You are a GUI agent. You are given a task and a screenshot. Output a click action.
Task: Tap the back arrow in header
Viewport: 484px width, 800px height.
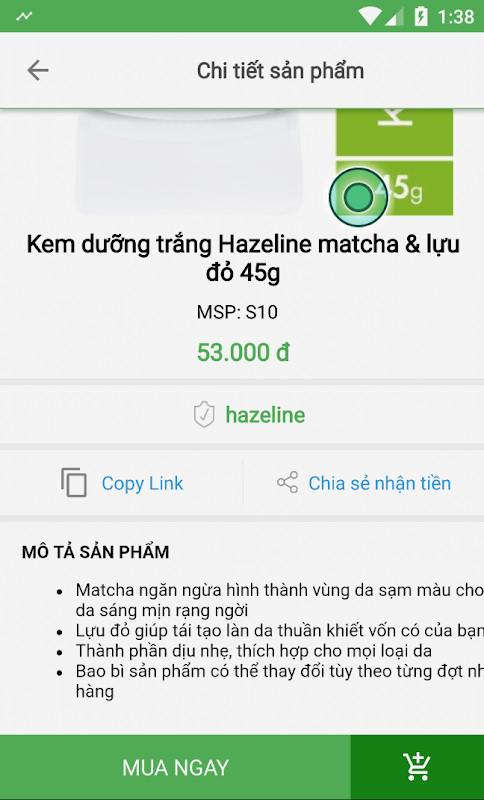click(x=38, y=70)
